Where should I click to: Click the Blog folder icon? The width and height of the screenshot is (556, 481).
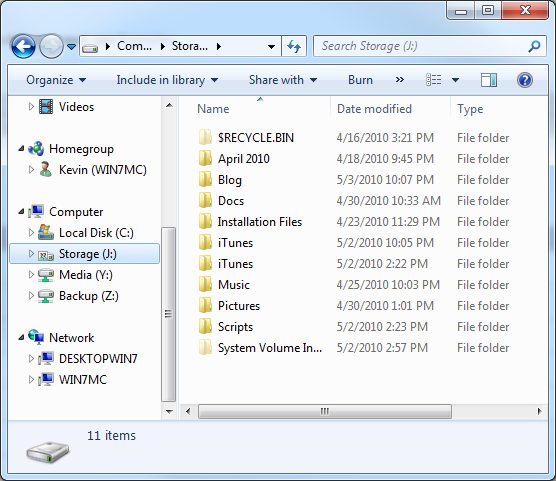click(205, 179)
